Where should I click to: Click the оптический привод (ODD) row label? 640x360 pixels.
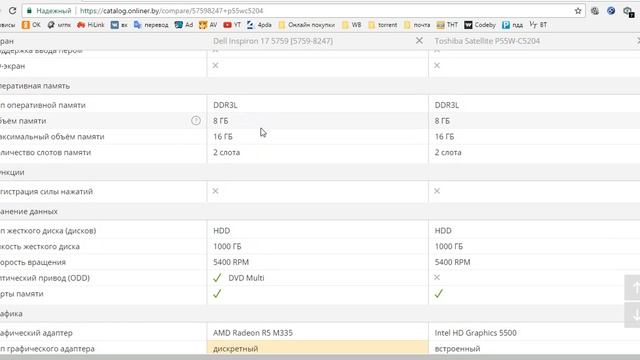[x=44, y=278]
